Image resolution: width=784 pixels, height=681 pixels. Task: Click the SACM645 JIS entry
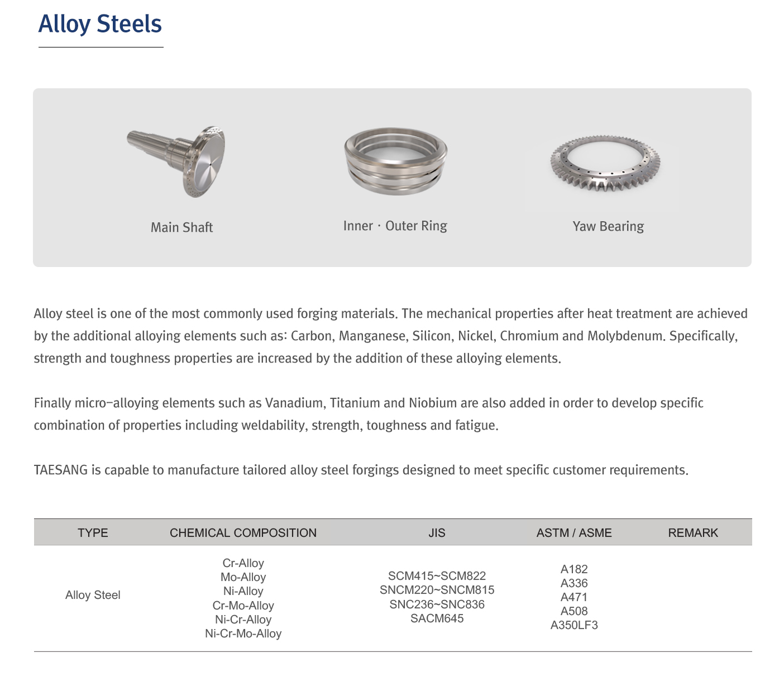coord(437,618)
